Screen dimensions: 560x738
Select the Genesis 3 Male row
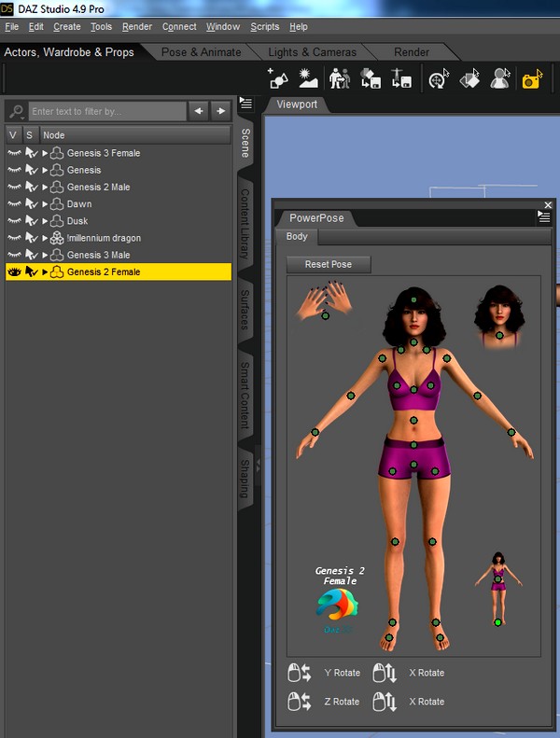pyautogui.click(x=119, y=255)
